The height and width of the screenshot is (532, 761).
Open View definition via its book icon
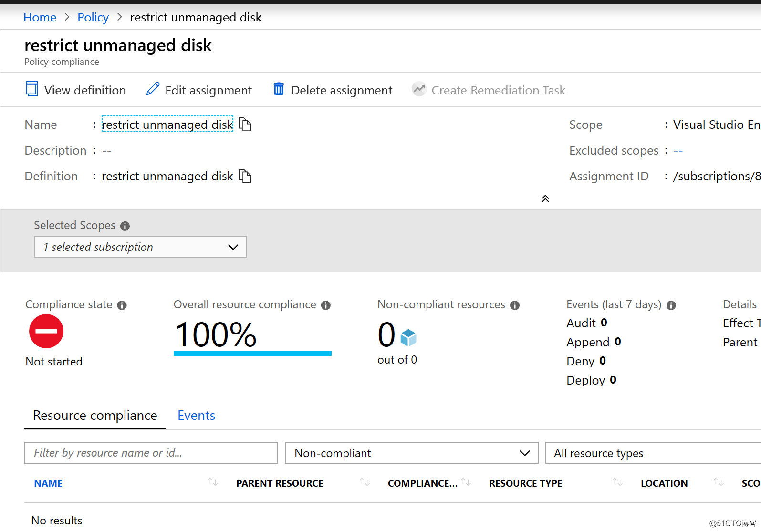coord(32,89)
